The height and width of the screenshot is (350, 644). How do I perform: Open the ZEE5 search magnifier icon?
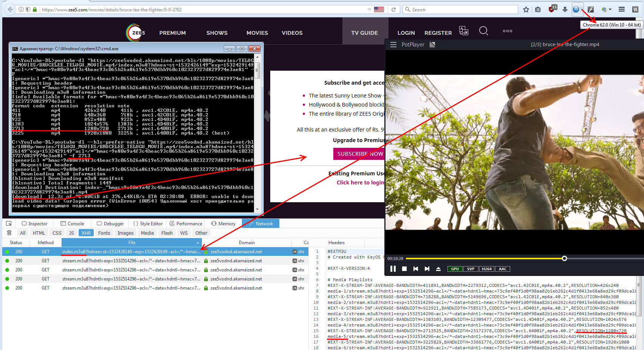pyautogui.click(x=484, y=31)
